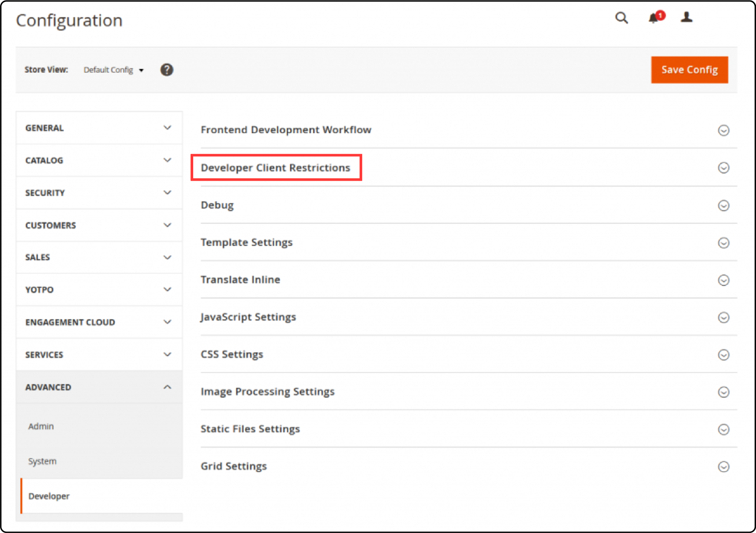Click the circle arrow for Debug
756x533 pixels.
[723, 206]
